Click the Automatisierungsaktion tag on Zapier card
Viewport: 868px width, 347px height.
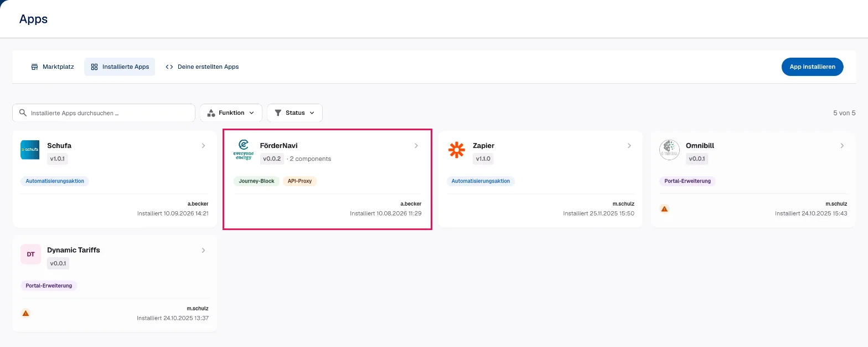point(481,181)
